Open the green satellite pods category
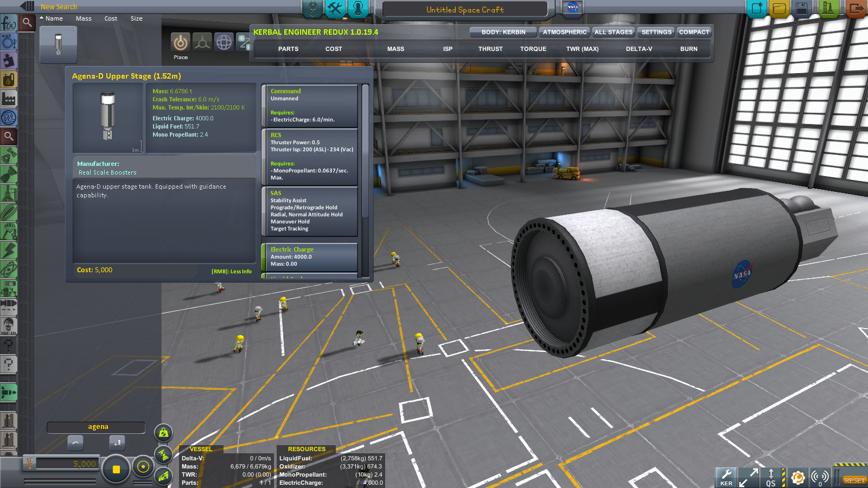 (x=9, y=156)
